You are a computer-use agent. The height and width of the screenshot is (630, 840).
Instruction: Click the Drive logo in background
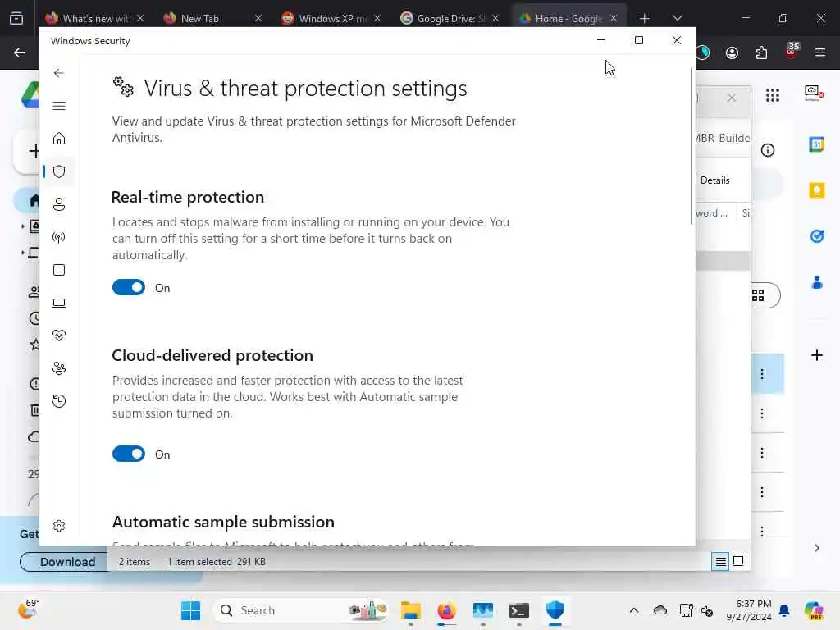[30, 95]
